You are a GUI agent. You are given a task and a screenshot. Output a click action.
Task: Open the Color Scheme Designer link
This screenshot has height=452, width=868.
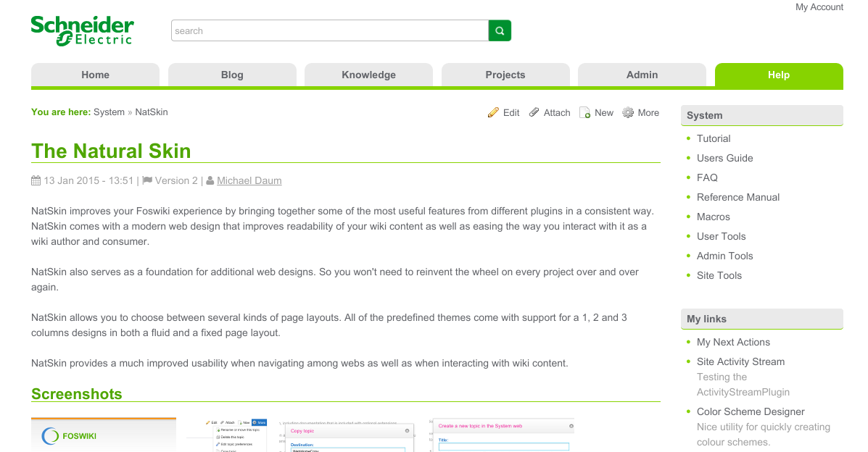(x=751, y=411)
